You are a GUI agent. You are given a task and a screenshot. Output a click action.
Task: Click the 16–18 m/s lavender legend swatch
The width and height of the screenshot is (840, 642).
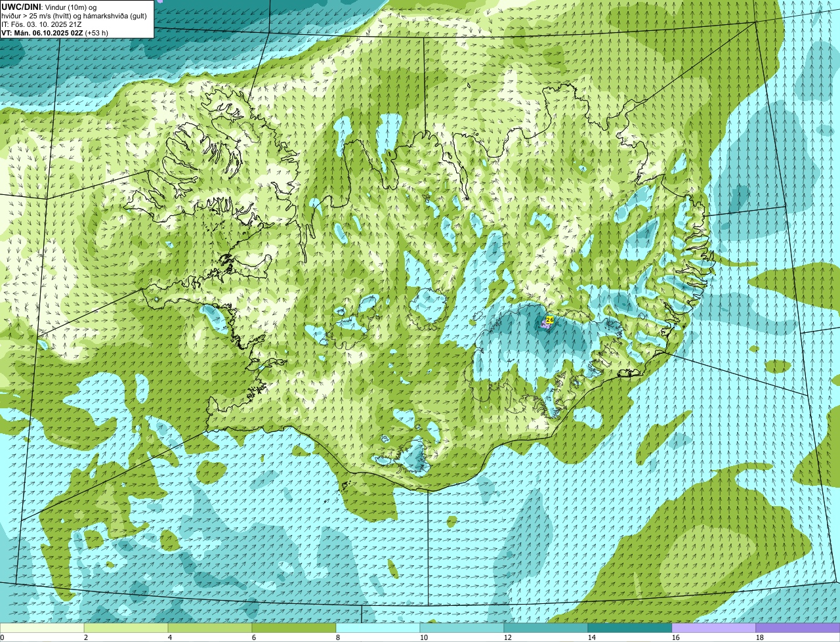714,628
